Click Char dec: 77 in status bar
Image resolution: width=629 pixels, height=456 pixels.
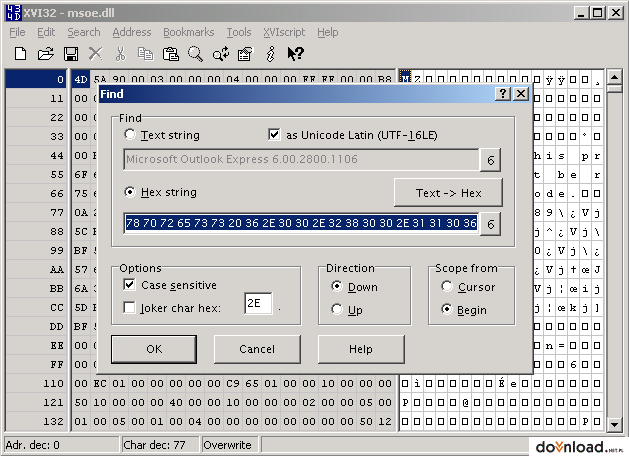[x=160, y=445]
